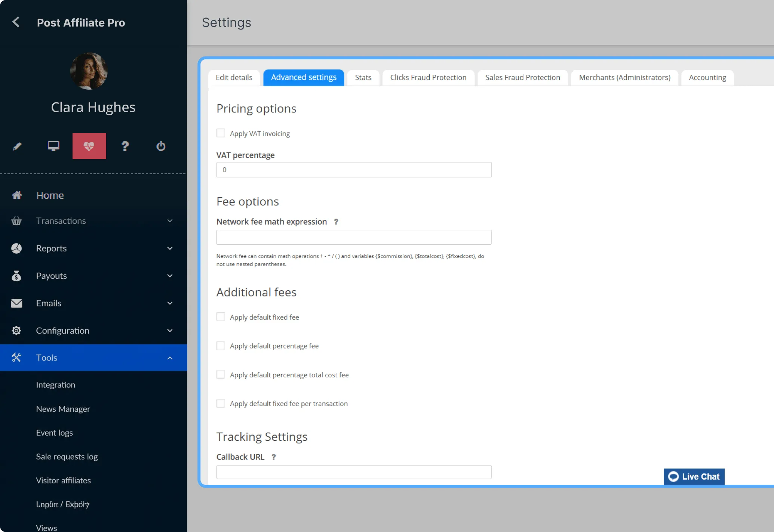The height and width of the screenshot is (532, 774).
Task: Open News Manager in sidebar
Action: pos(63,409)
